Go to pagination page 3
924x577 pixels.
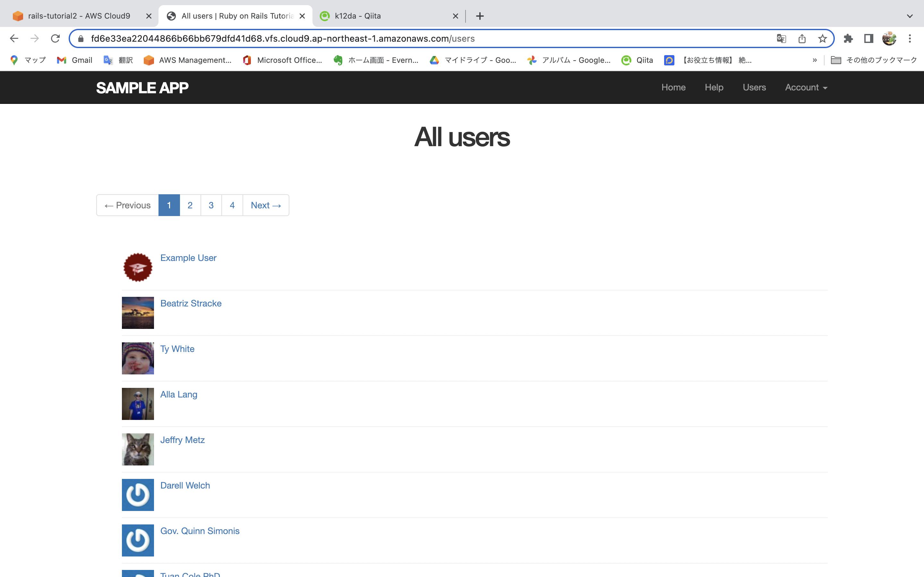point(211,205)
